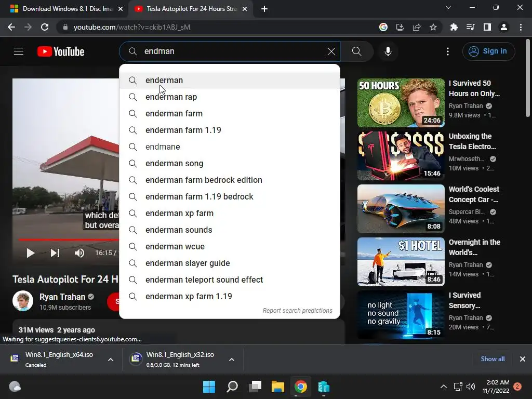532x399 pixels.
Task: Open Windows Start menu
Action: 209,387
